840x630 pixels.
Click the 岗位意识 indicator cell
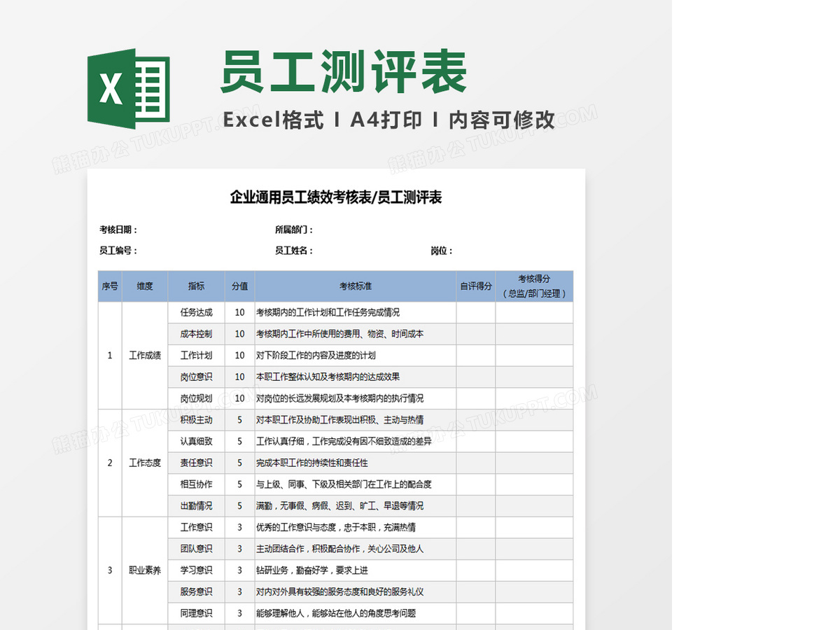197,377
